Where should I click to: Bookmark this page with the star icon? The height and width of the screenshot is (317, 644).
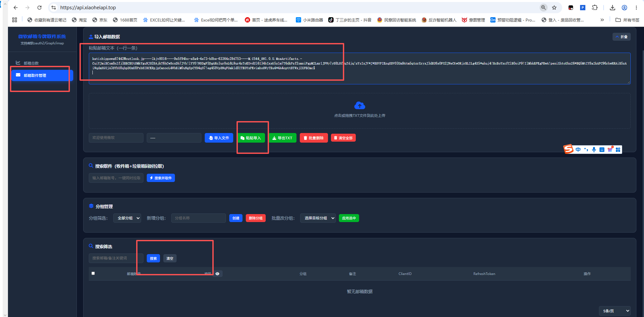554,8
